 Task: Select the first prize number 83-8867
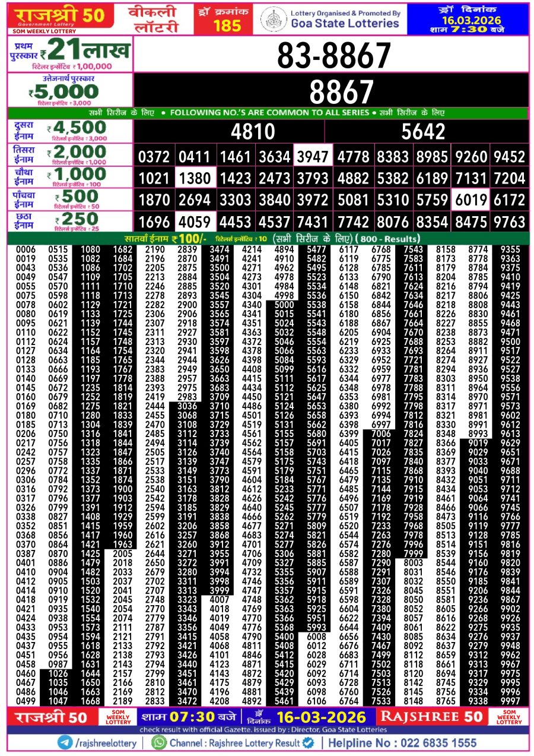(x=333, y=56)
